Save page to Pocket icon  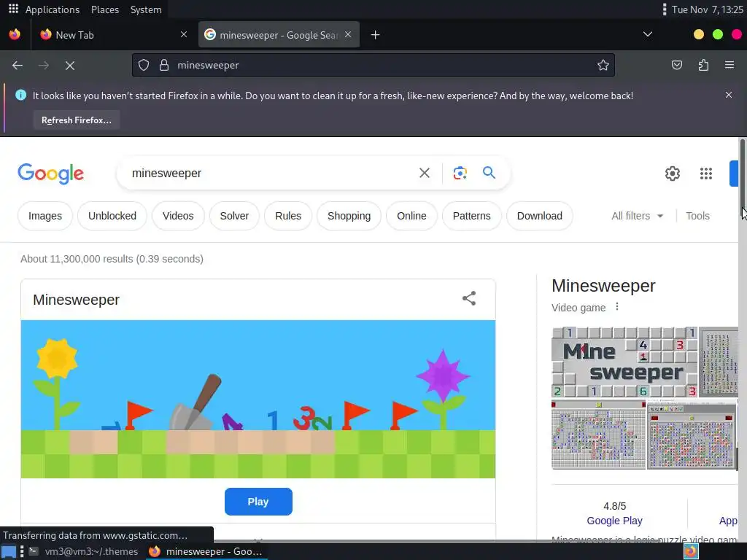(676, 65)
